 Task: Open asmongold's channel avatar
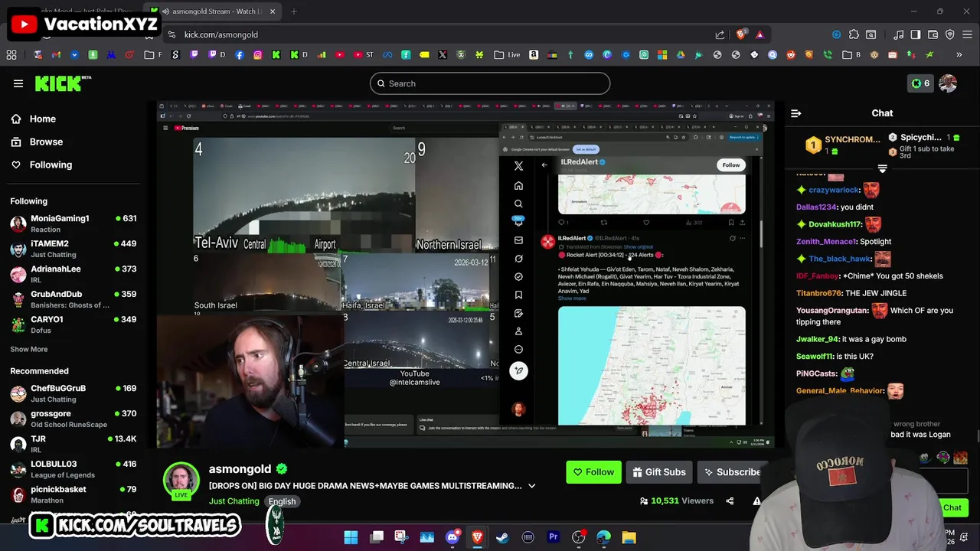coord(181,481)
